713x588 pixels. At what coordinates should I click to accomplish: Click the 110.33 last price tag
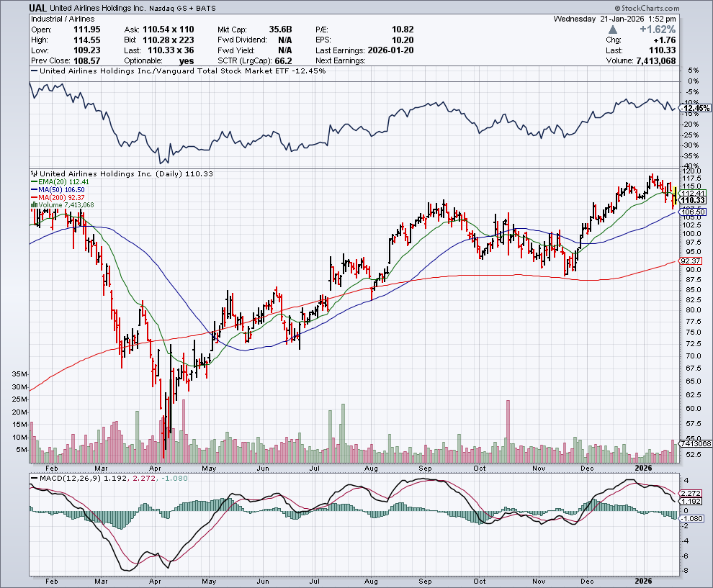tap(691, 200)
